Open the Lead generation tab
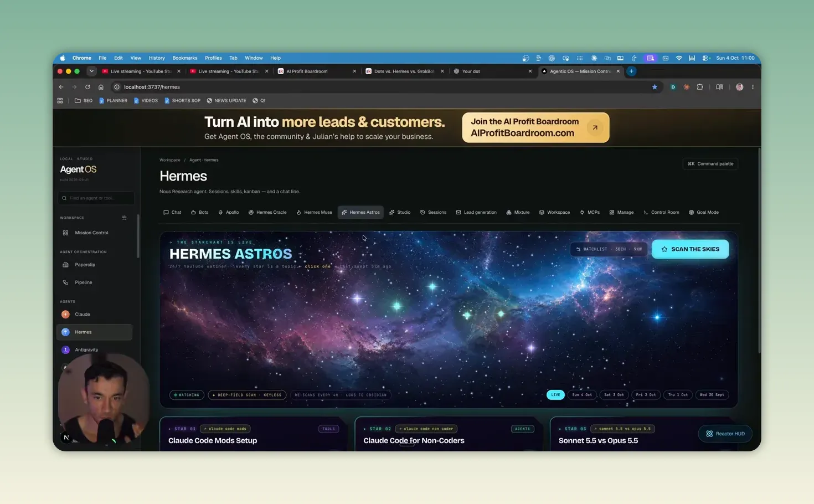The image size is (814, 504). pos(476,212)
